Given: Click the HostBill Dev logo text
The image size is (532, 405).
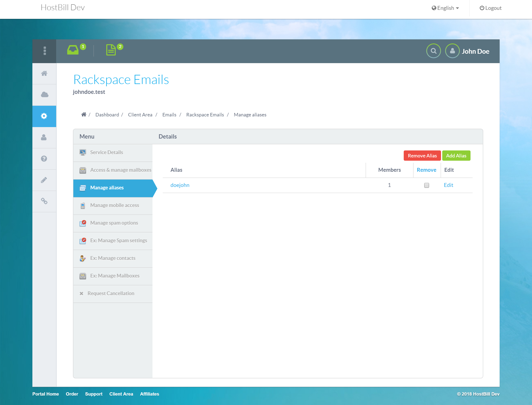Looking at the screenshot, I should 63,8.
